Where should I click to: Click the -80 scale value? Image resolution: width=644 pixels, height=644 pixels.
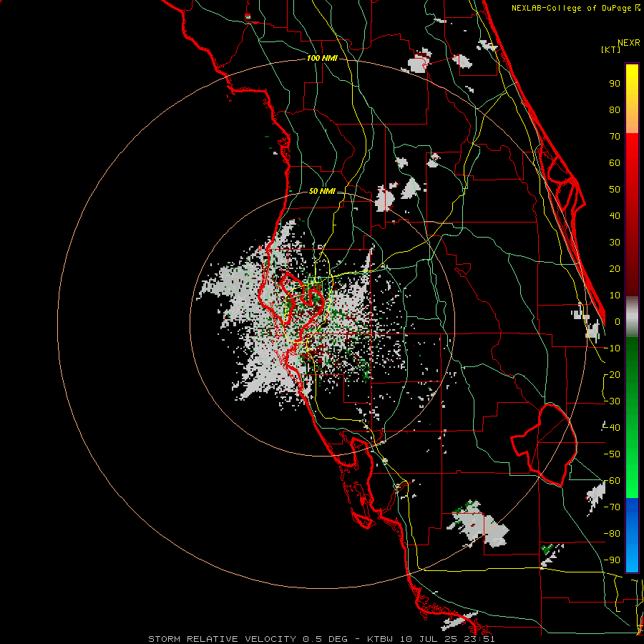click(612, 534)
